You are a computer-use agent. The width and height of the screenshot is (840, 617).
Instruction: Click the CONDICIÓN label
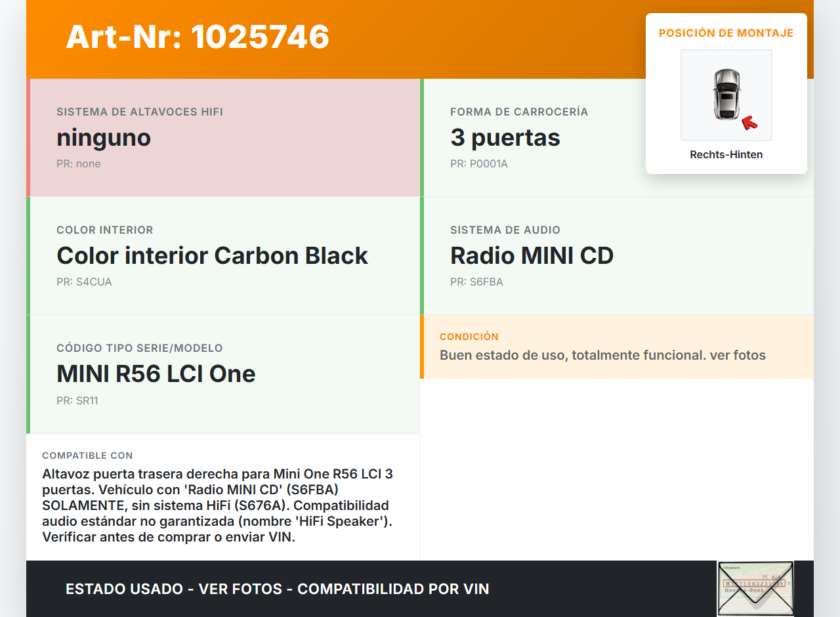469,337
